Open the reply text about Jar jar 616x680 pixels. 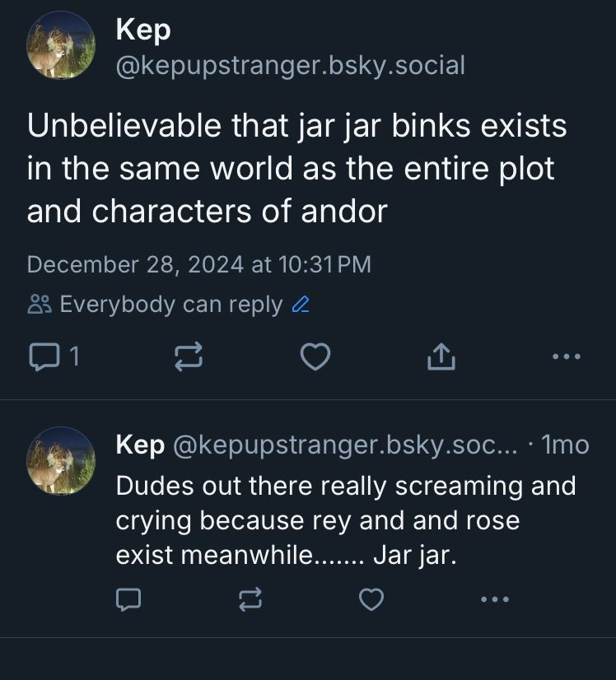(346, 520)
